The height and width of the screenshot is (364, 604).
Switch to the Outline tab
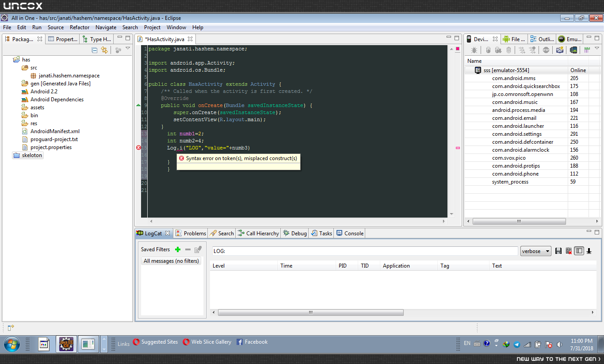tap(542, 39)
